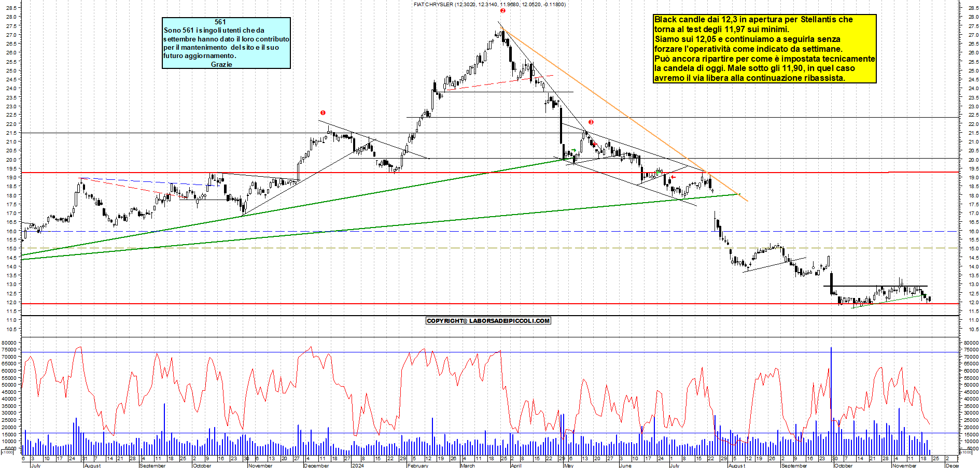Click the FIAT CHRYSLER chart title text

point(489,4)
